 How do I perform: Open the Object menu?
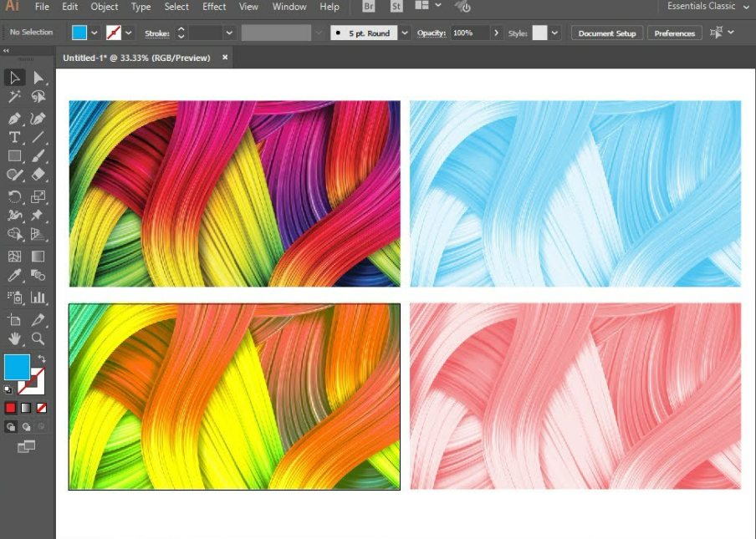(105, 7)
